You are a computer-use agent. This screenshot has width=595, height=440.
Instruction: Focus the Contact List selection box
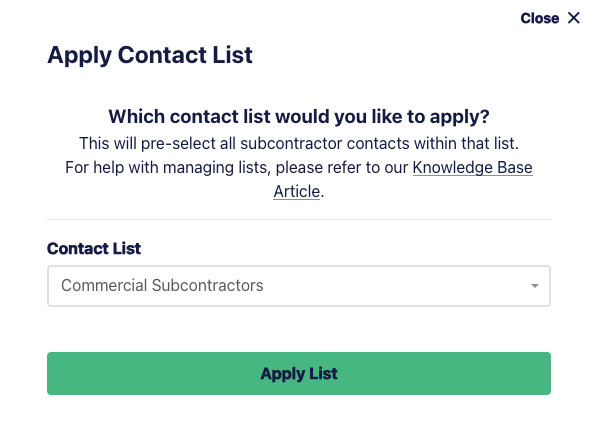coord(299,286)
